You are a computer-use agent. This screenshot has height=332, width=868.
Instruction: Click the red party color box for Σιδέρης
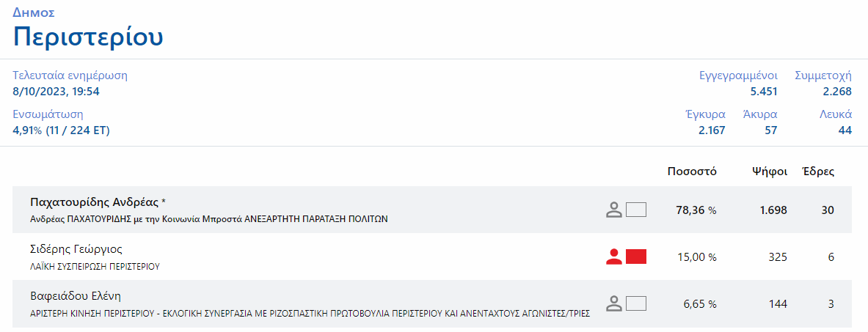coord(636,257)
